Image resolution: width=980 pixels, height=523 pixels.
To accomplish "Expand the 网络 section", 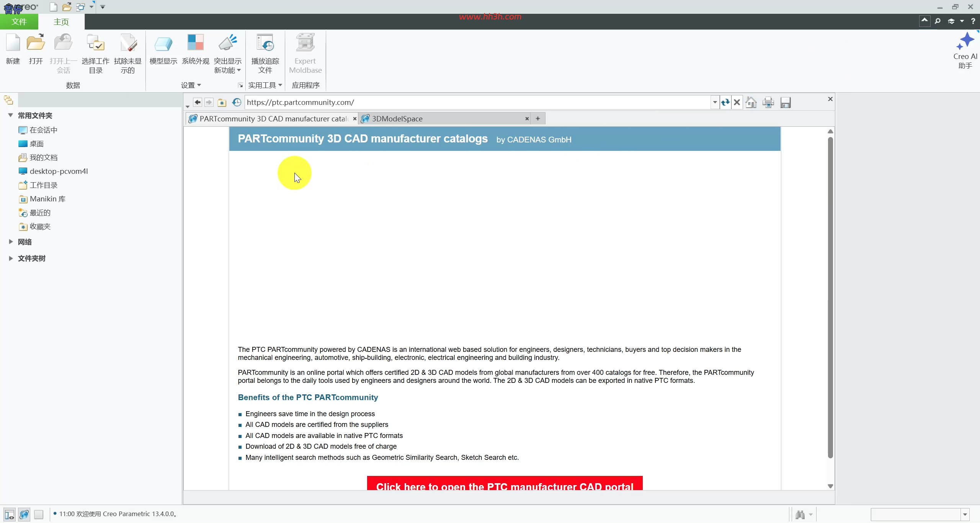I will 10,242.
